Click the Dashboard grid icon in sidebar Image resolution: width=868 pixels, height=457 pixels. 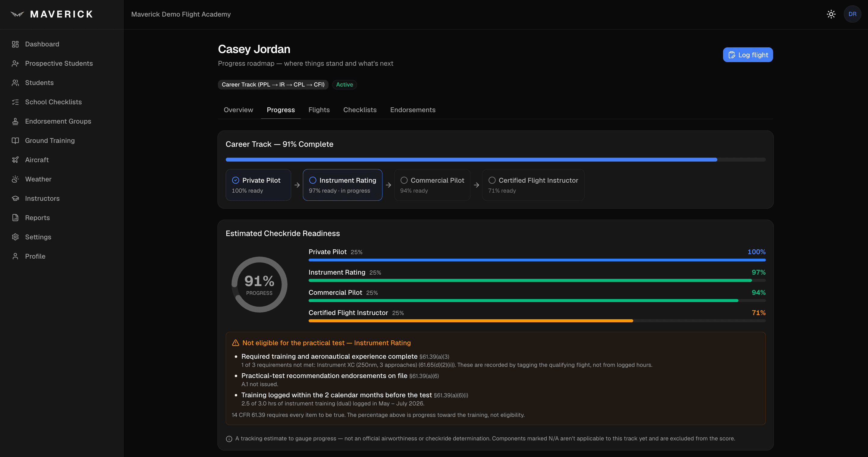coord(15,44)
